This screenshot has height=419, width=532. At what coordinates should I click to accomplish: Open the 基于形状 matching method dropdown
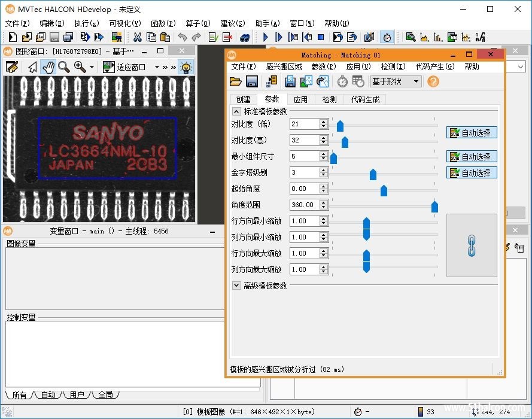[396, 81]
